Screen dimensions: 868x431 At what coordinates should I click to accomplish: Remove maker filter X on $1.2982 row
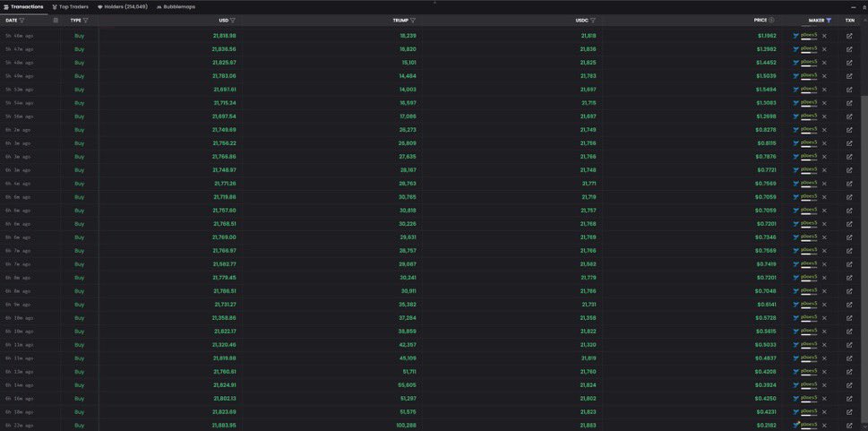click(x=824, y=49)
